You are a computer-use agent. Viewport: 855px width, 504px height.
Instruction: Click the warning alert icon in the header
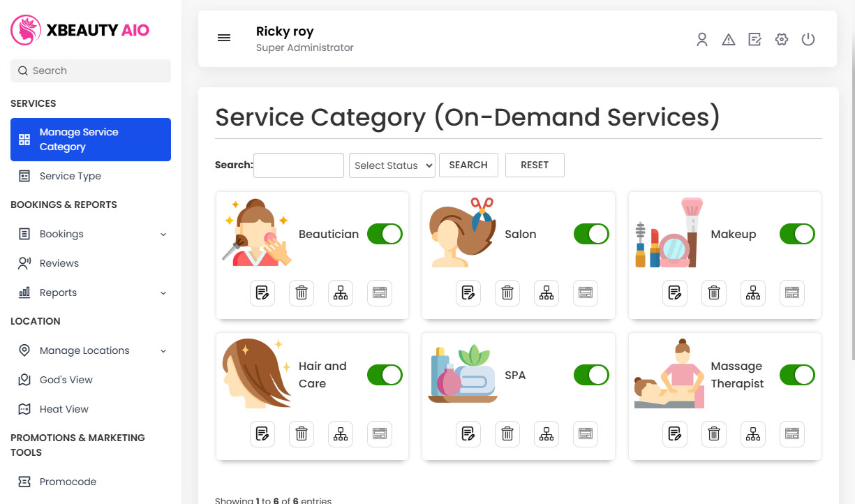point(728,40)
